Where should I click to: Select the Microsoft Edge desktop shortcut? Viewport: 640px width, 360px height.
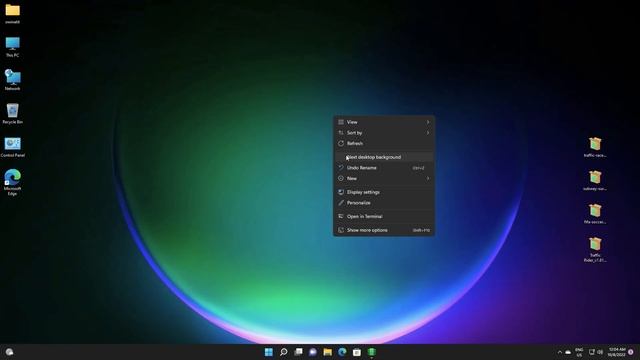13,182
